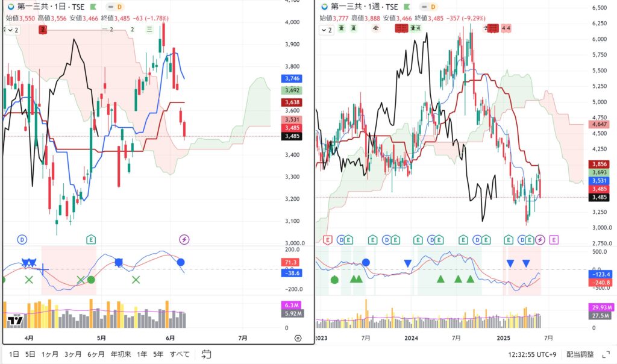The width and height of the screenshot is (617, 364).
Task: Expand the indicator legend on weekly chart
Action: (x=326, y=30)
